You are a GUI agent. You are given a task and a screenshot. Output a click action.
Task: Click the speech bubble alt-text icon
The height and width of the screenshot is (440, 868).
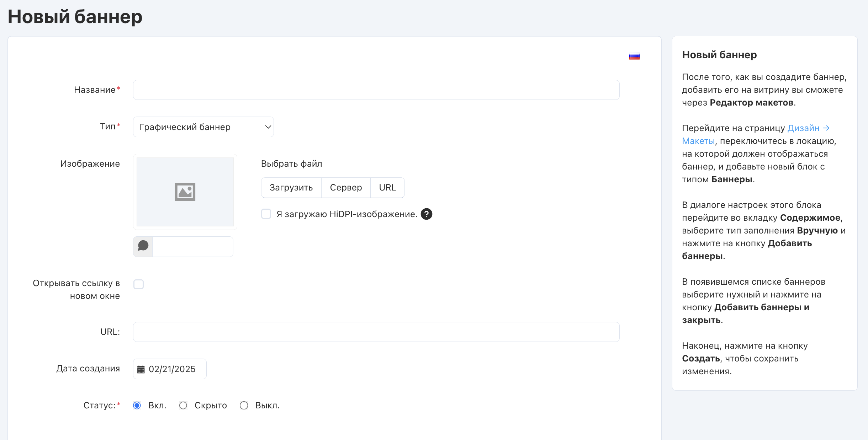click(143, 246)
